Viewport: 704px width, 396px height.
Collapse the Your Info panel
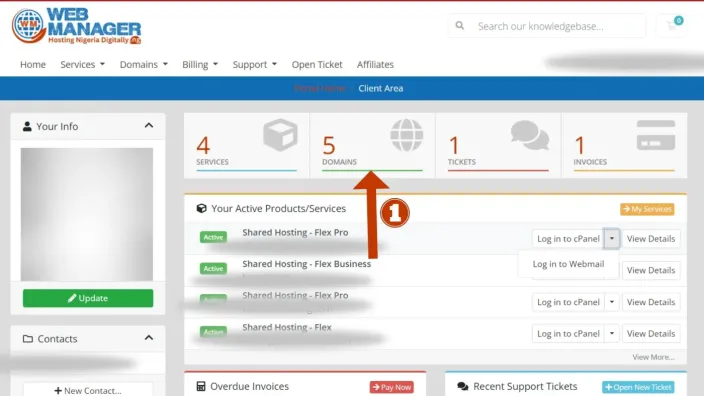[x=149, y=126]
